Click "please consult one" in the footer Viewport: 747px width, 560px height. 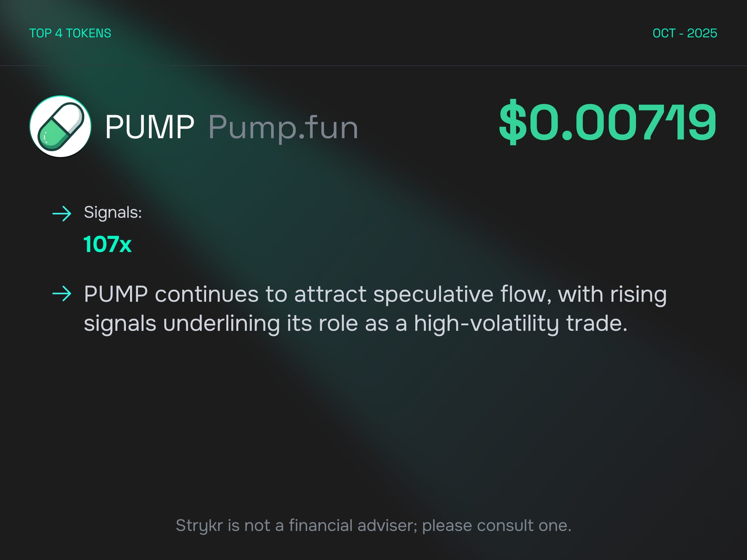tap(496, 526)
